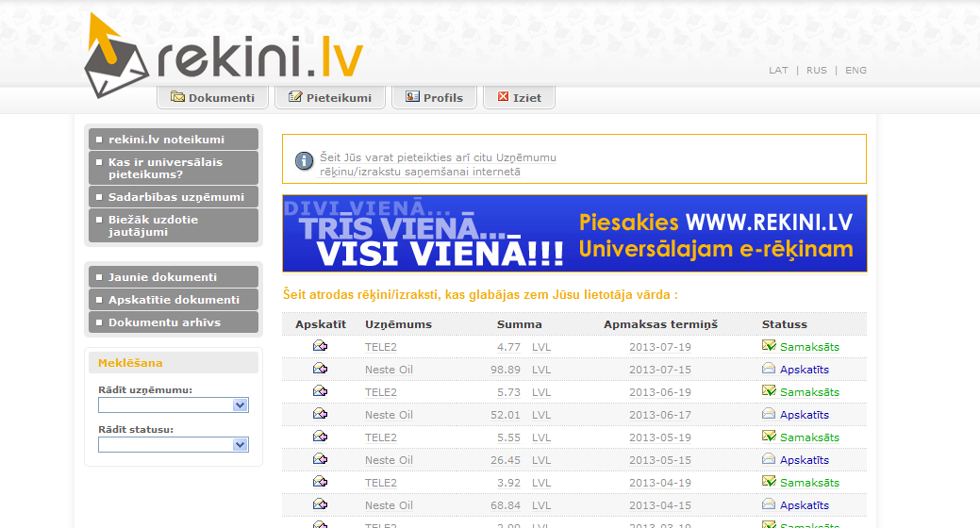Click Apskatīts status for 2013-06-17 row
980x528 pixels.
coord(805,415)
